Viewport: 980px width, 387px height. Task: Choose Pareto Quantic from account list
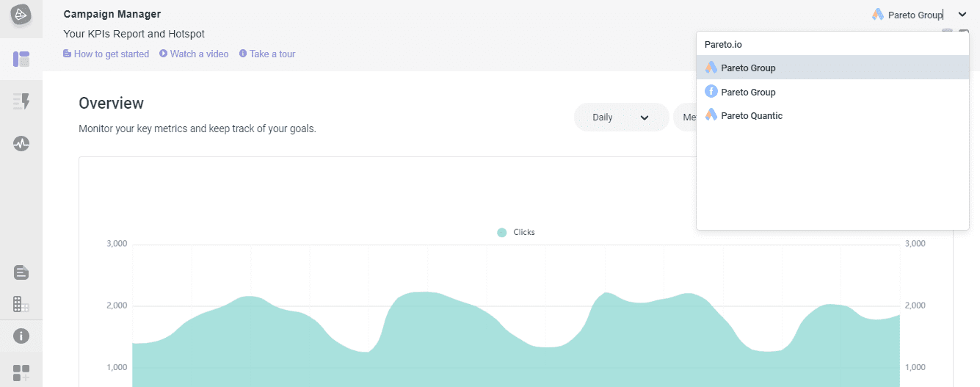click(751, 116)
